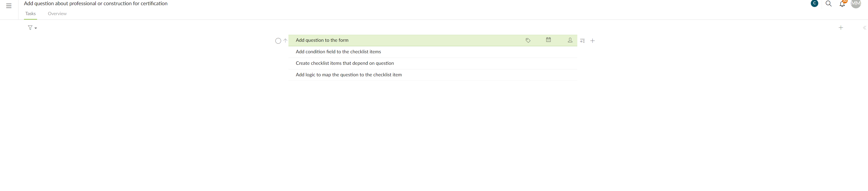Open the filter dropdown
The height and width of the screenshot is (191, 868).
32,28
